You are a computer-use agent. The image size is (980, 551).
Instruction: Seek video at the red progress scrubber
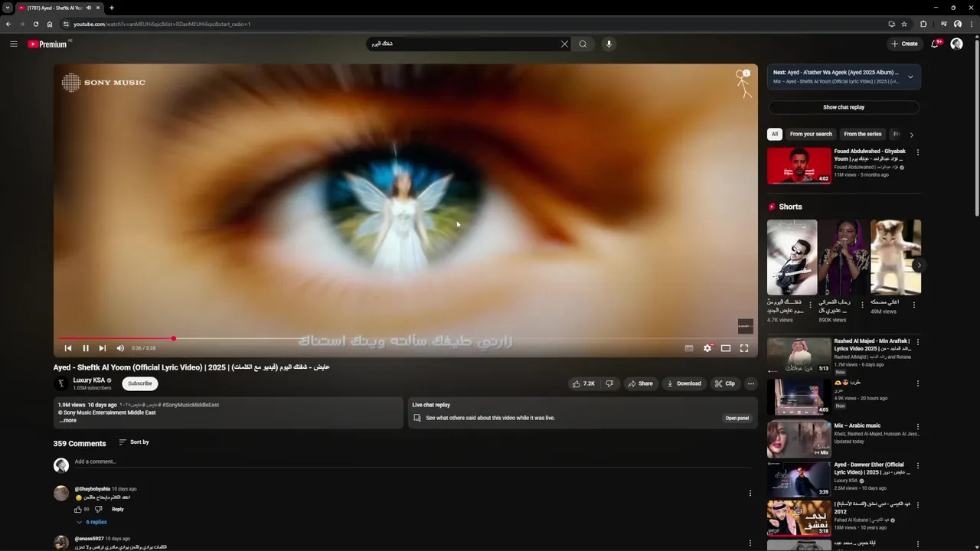[174, 338]
